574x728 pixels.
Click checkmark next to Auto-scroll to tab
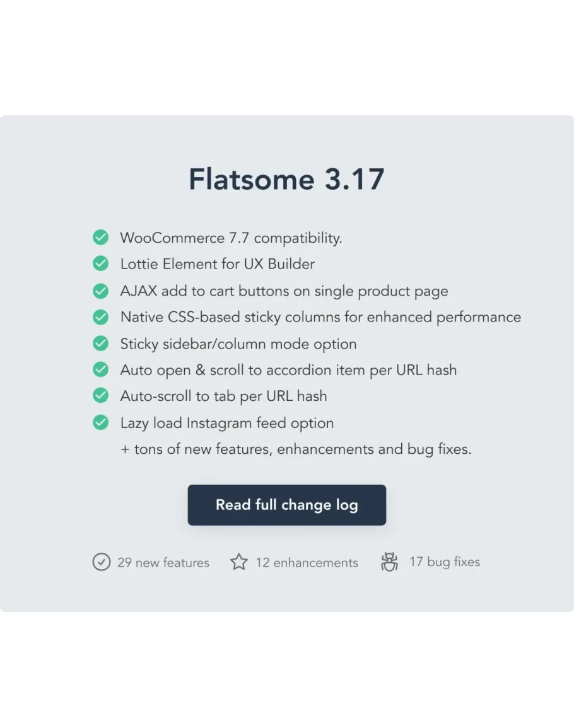click(100, 396)
